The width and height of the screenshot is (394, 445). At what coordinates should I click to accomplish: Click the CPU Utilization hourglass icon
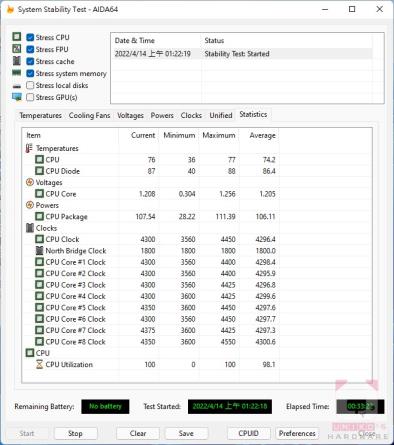click(x=39, y=364)
